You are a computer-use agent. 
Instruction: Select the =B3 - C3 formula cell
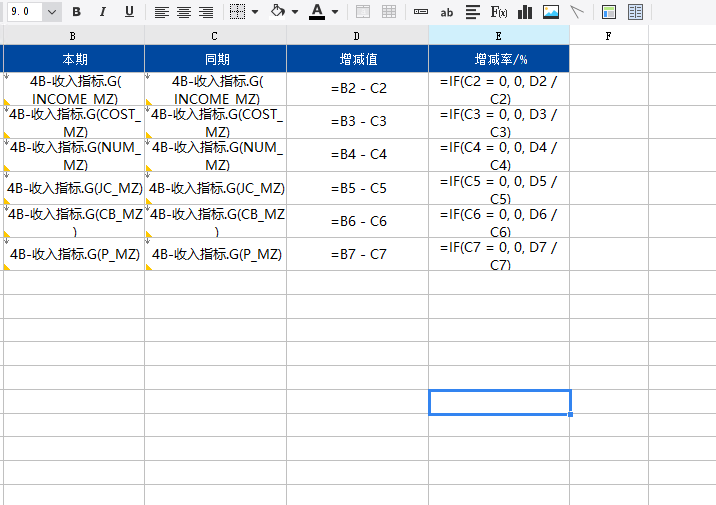coord(358,122)
